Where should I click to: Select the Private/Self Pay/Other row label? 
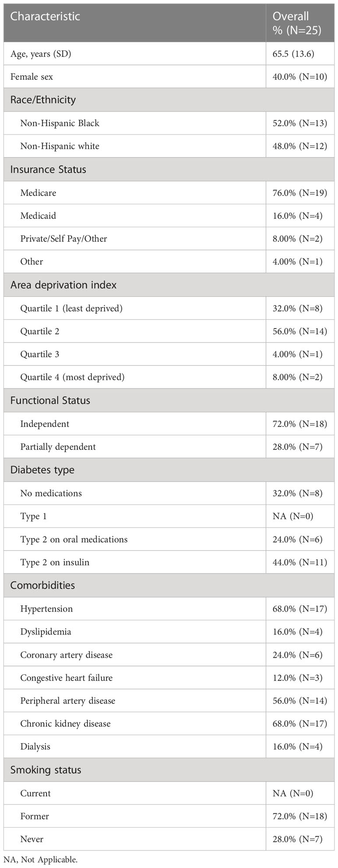(x=63, y=239)
